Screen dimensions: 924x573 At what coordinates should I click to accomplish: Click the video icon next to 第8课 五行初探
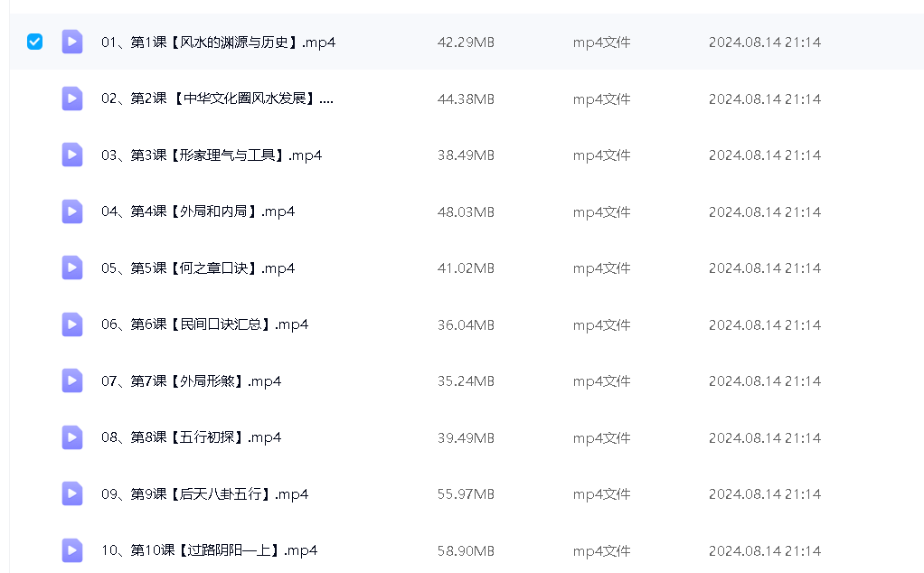tap(72, 437)
